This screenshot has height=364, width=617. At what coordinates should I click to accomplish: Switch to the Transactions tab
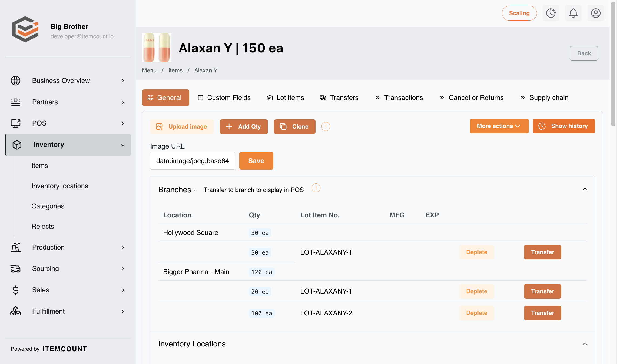pos(399,97)
